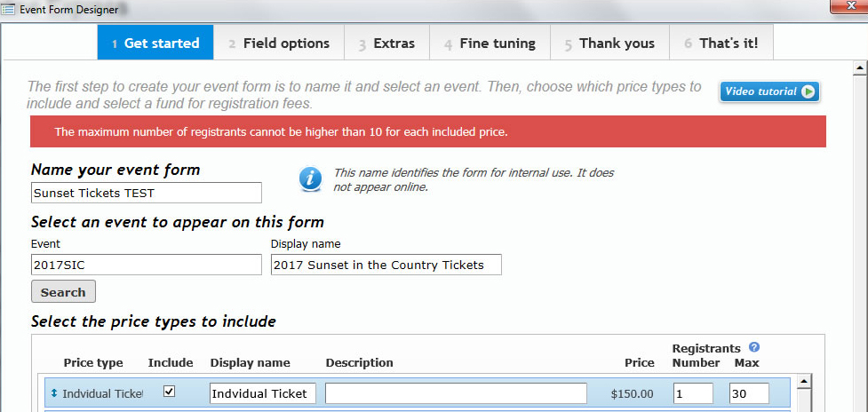This screenshot has width=868, height=412.
Task: Click the green play icon on Video tutorial
Action: coord(808,91)
